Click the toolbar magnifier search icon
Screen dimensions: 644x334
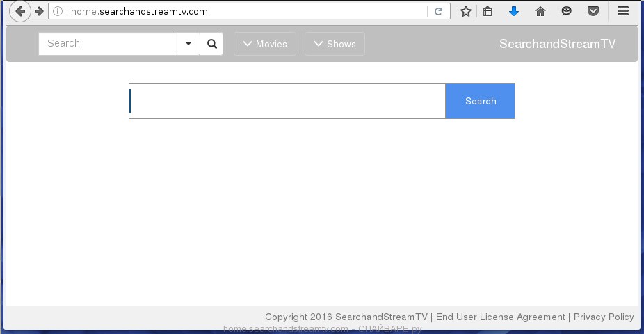coord(211,44)
